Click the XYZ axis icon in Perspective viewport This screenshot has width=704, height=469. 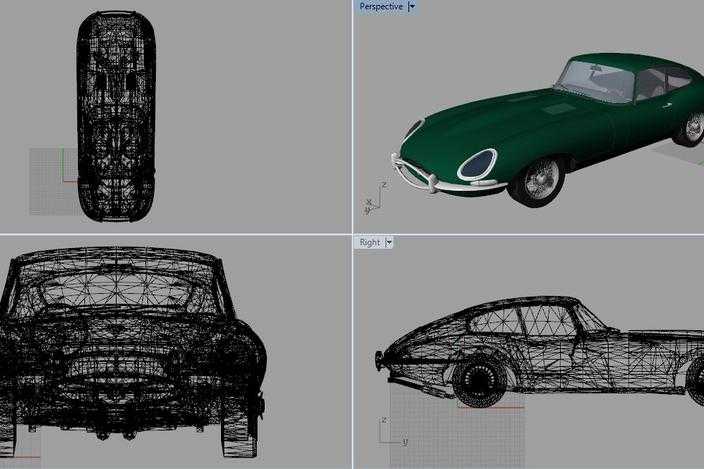coord(376,198)
